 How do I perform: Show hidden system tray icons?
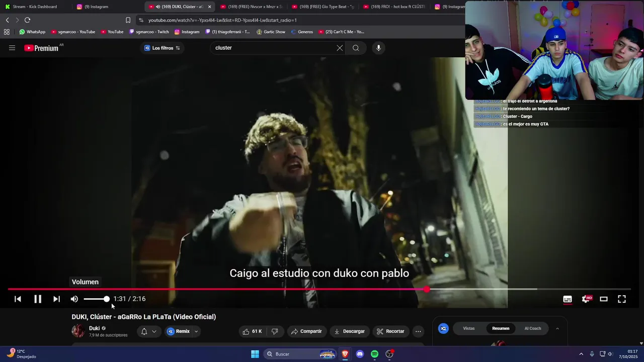(x=581, y=354)
